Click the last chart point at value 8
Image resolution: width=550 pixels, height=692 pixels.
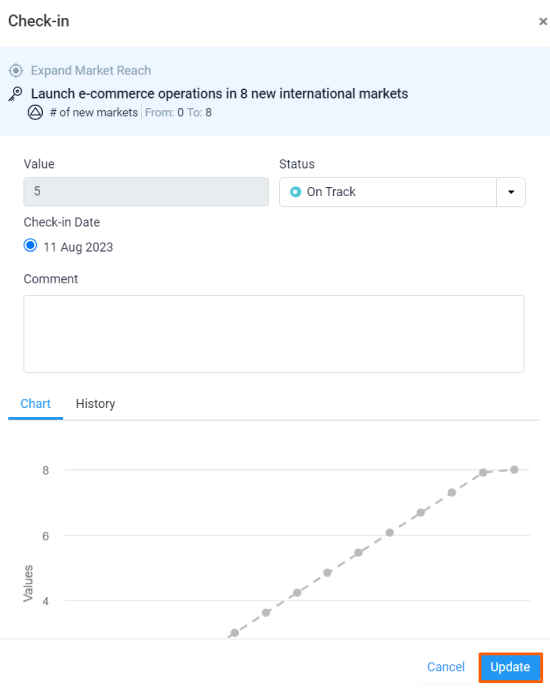(514, 470)
